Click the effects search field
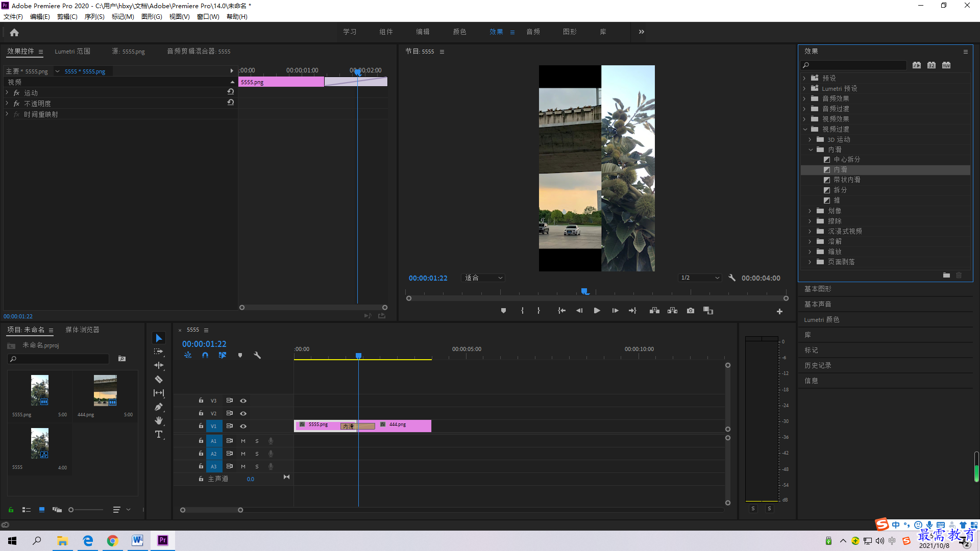Image resolution: width=980 pixels, height=551 pixels. (853, 65)
